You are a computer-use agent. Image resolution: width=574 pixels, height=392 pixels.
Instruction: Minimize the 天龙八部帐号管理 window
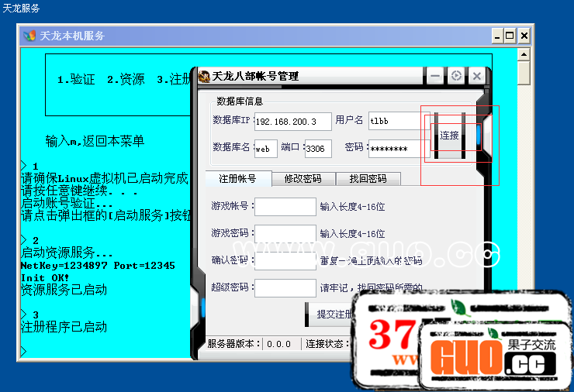(435, 76)
